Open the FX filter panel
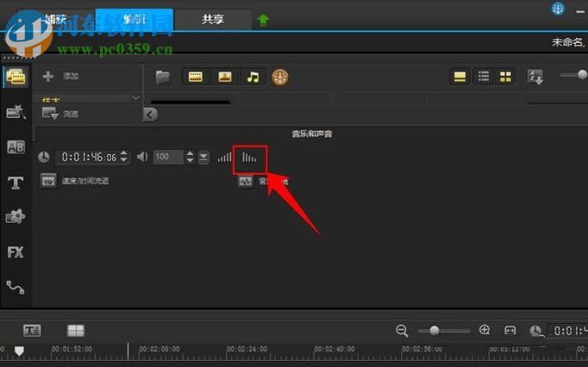The width and height of the screenshot is (588, 367). pyautogui.click(x=16, y=252)
